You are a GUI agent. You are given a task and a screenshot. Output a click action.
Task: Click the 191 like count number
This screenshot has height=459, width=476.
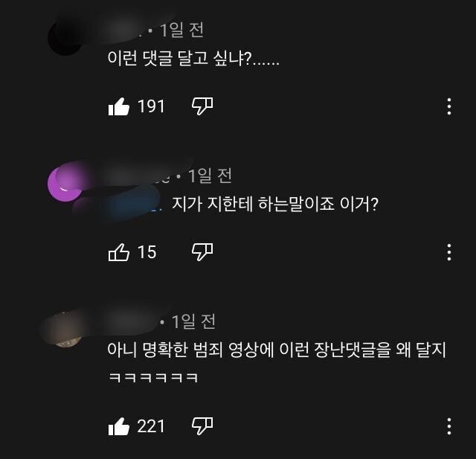coord(151,106)
